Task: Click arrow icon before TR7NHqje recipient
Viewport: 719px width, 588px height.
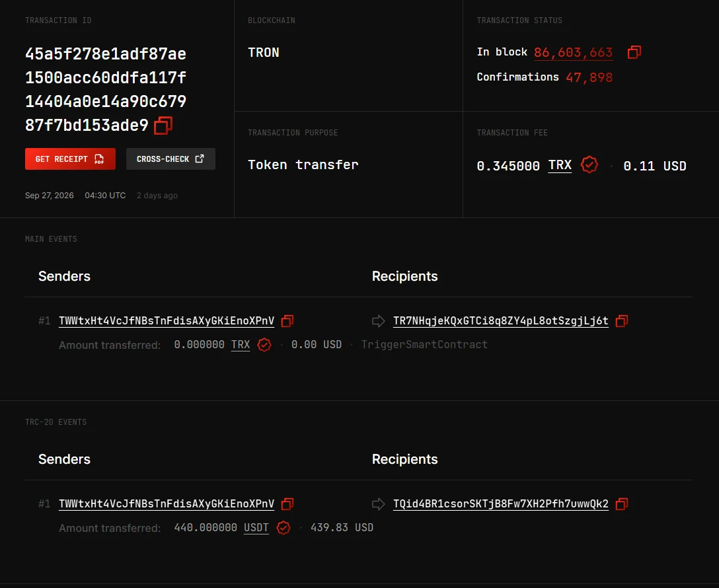Action: pos(378,321)
